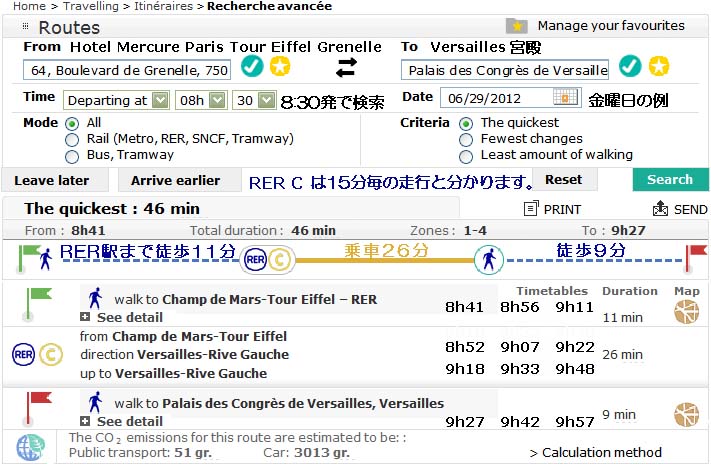Click the SEND icon
The image size is (711, 464).
point(660,209)
